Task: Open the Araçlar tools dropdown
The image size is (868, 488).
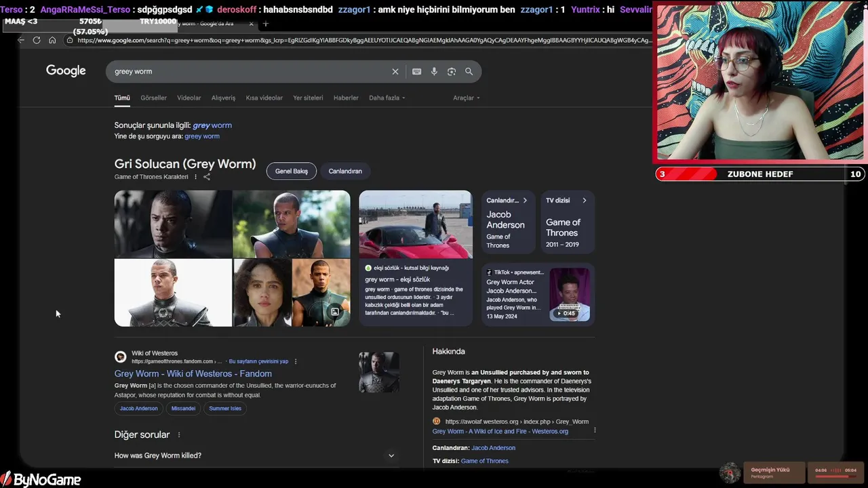Action: 467,98
